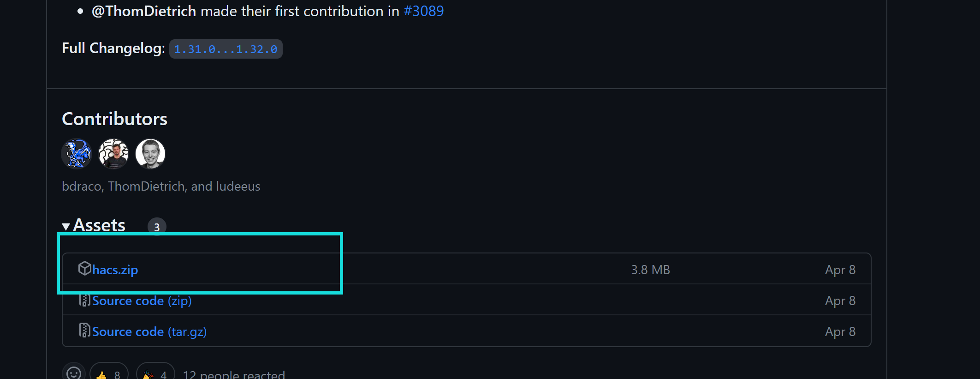Click the 3.8 MB file size
Screen dimensions: 980x379
coord(650,270)
